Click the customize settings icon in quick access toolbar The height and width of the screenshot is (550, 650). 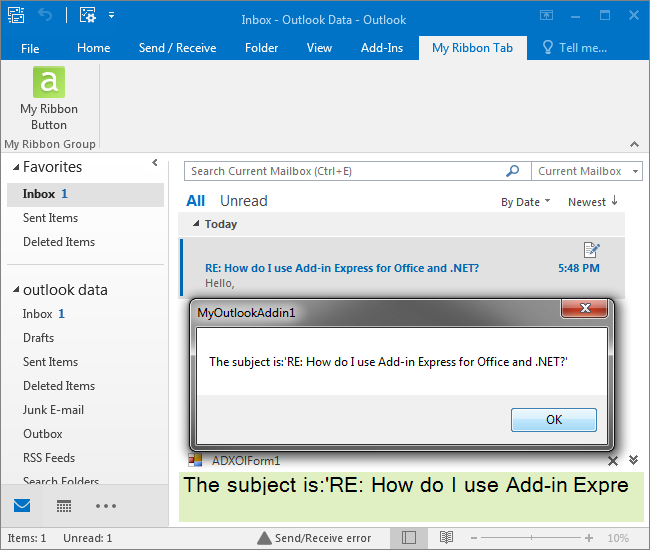[87, 15]
